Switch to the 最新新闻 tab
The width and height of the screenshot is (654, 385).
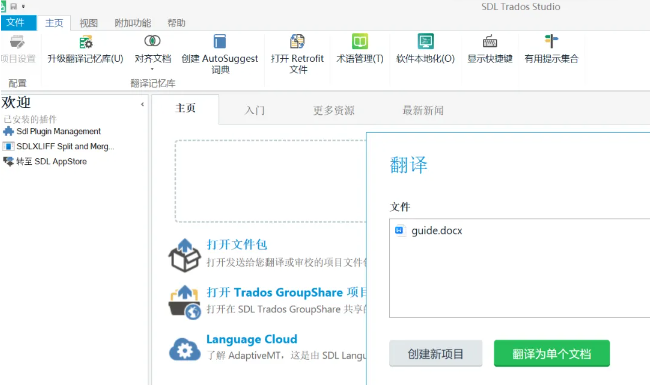coord(423,111)
